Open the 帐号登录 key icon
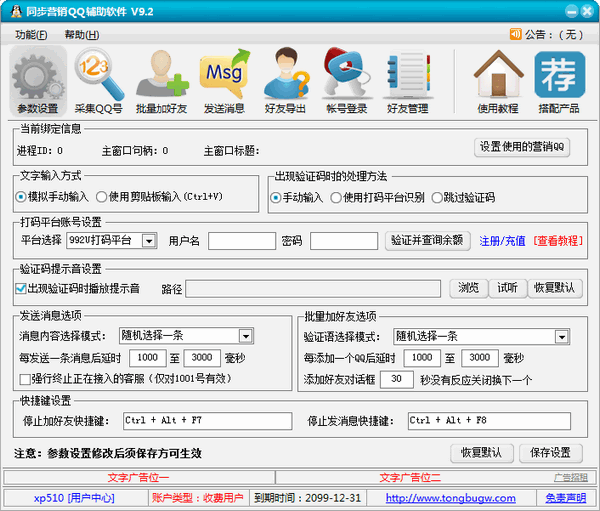Image resolution: width=600 pixels, height=511 pixels. pos(347,82)
